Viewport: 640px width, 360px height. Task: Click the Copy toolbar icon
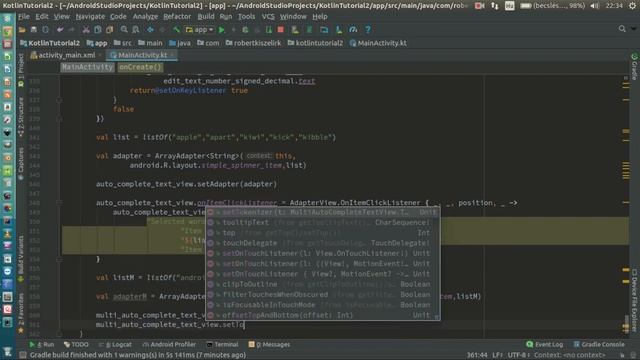(x=98, y=30)
